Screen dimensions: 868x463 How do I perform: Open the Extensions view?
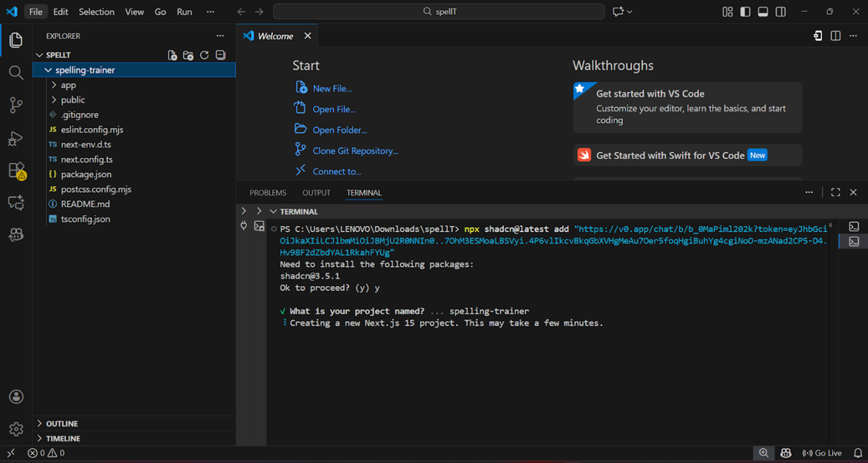click(x=15, y=170)
